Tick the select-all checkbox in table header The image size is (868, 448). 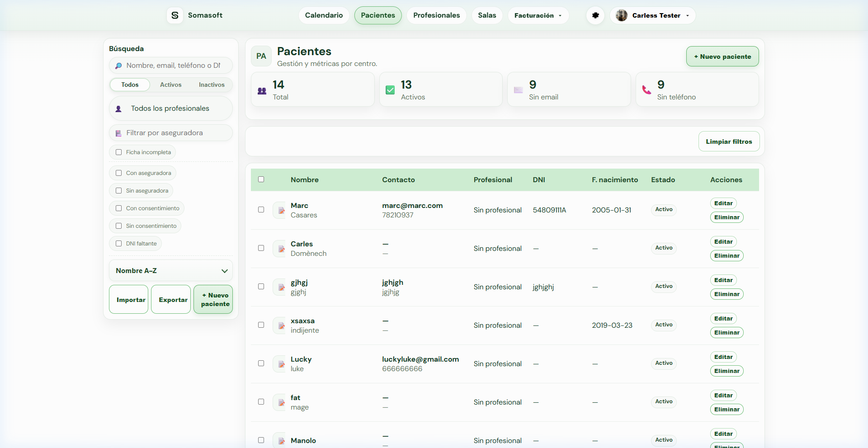coord(261,179)
